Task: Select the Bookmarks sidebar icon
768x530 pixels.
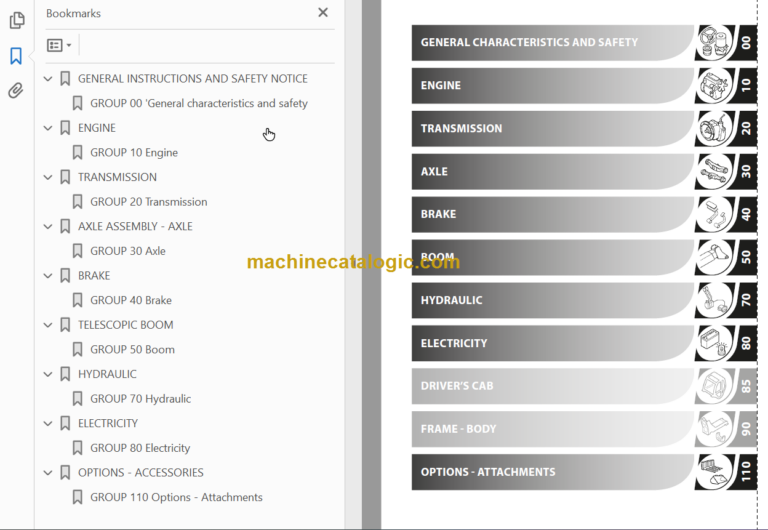Action: [16, 56]
